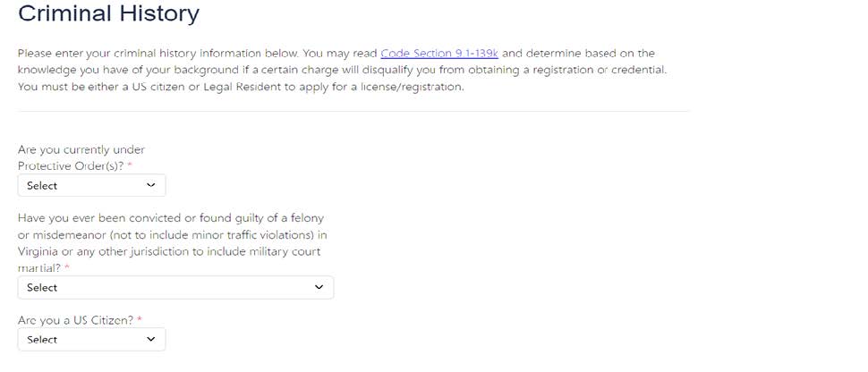This screenshot has height=372, width=868.
Task: Click the chevron arrow in Protective Order select
Action: tap(150, 185)
